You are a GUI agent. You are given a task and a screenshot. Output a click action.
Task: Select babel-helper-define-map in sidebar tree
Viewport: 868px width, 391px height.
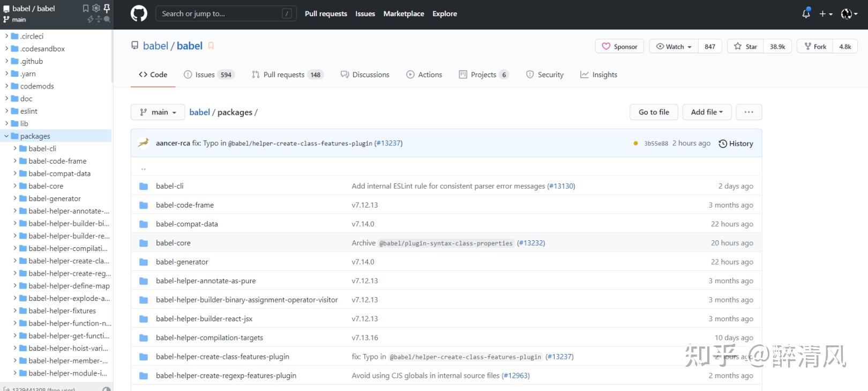pos(69,286)
